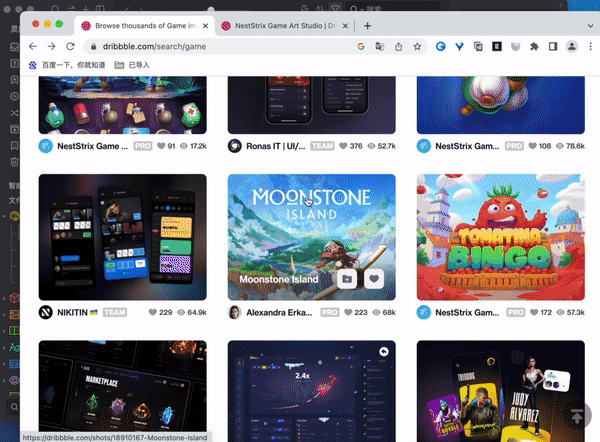Open the Extensions puzzle-piece menu

click(x=534, y=47)
